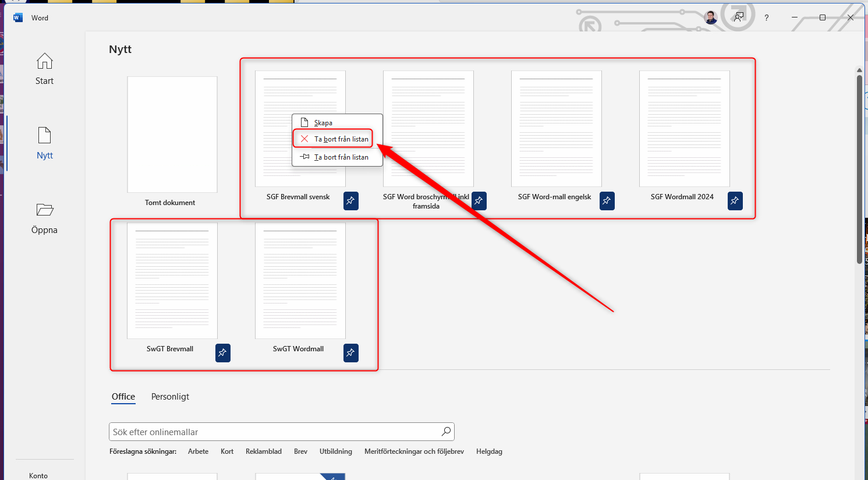Viewport: 868px width, 480px height.
Task: Click the Word app icon
Action: pos(18,17)
